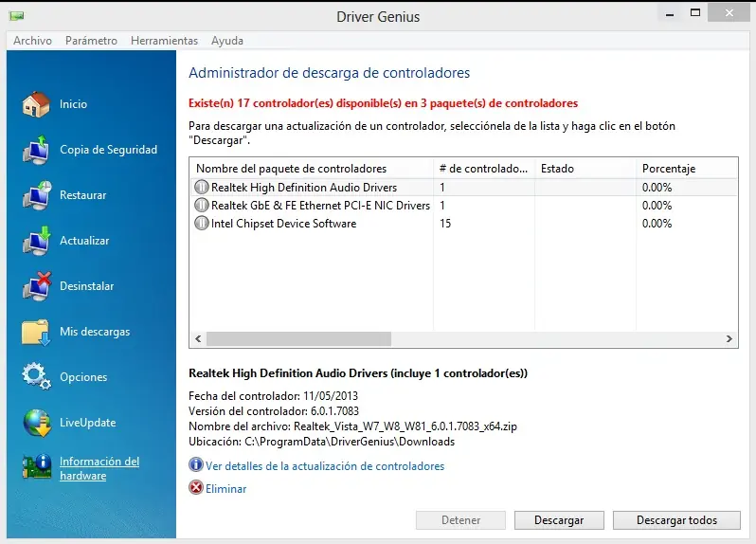The height and width of the screenshot is (544, 756).
Task: Click the Descargar button
Action: (x=559, y=520)
